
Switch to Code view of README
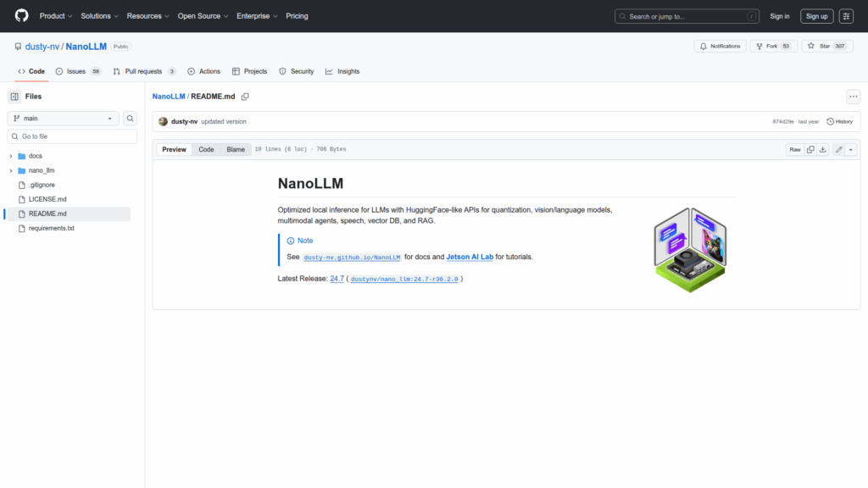(x=206, y=149)
